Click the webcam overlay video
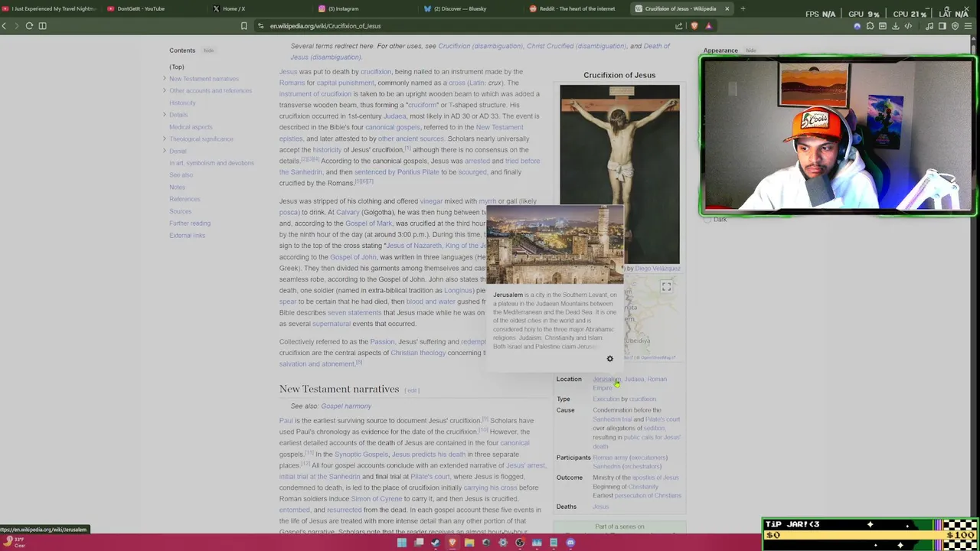This screenshot has height=551, width=980. 838,135
